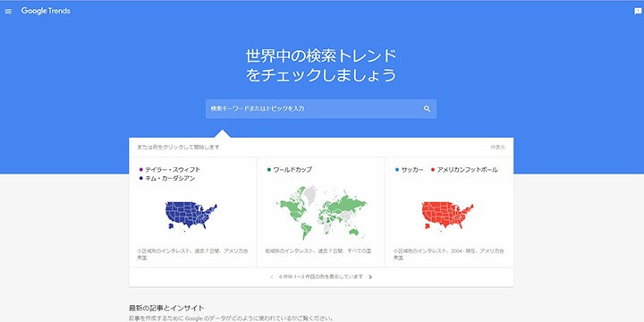Select the サッカー example term
644x322 pixels.
pos(412,170)
